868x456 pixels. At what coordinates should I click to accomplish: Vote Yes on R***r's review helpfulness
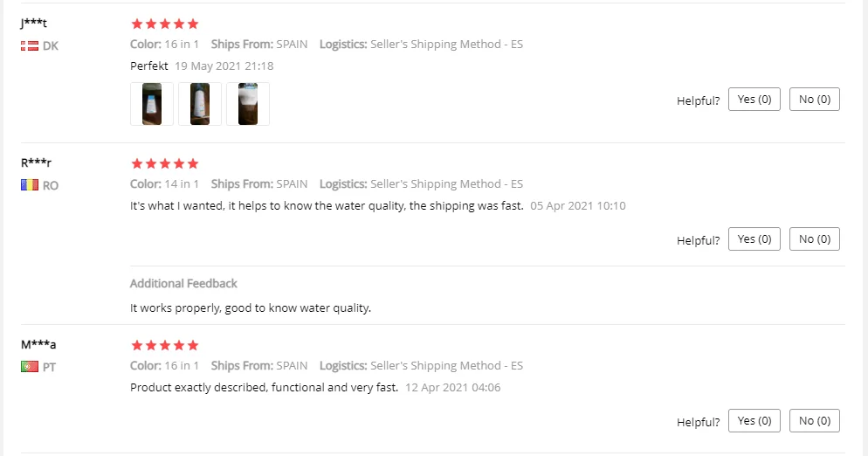tap(754, 239)
